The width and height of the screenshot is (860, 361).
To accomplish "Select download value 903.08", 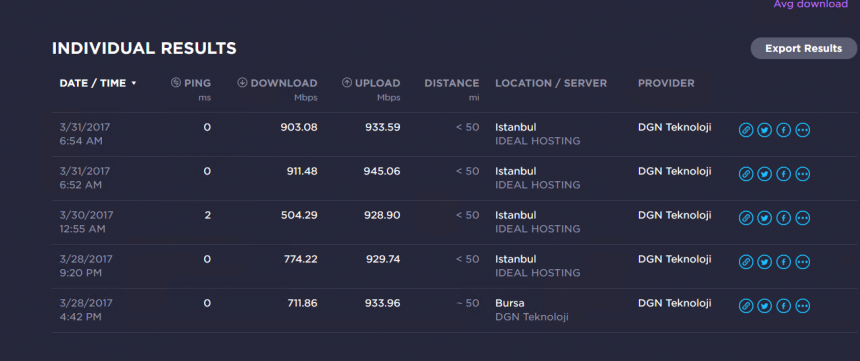I will (299, 127).
